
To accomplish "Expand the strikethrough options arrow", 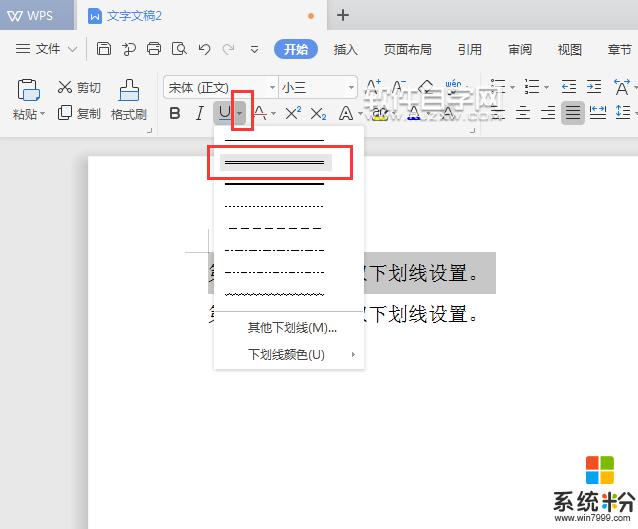I will [273, 114].
